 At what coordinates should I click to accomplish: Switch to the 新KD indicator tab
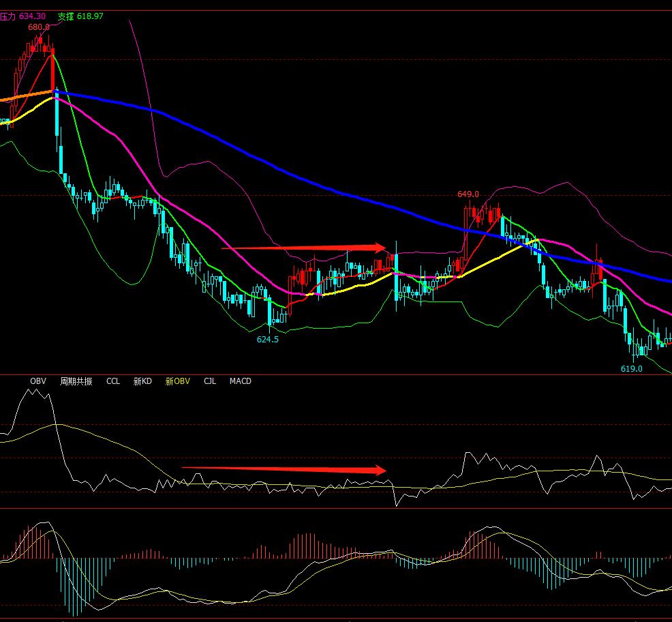[142, 381]
